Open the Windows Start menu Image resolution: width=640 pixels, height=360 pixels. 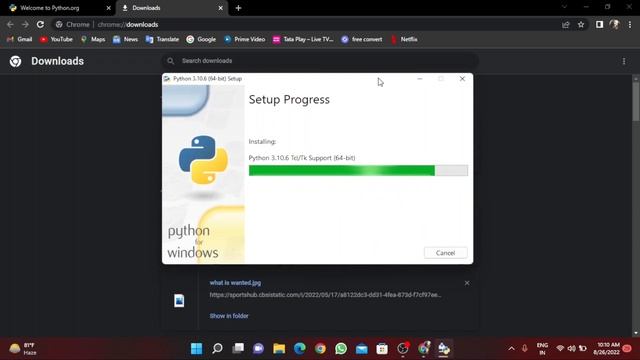pyautogui.click(x=196, y=349)
